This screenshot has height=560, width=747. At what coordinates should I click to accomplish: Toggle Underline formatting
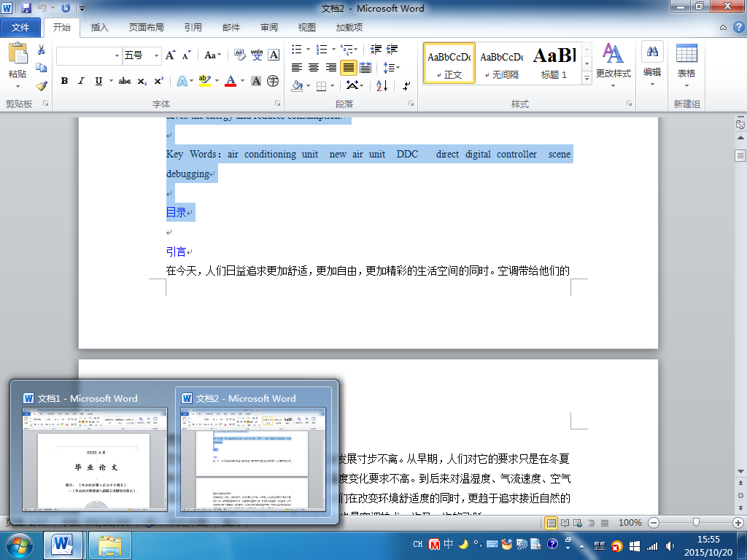click(x=98, y=81)
